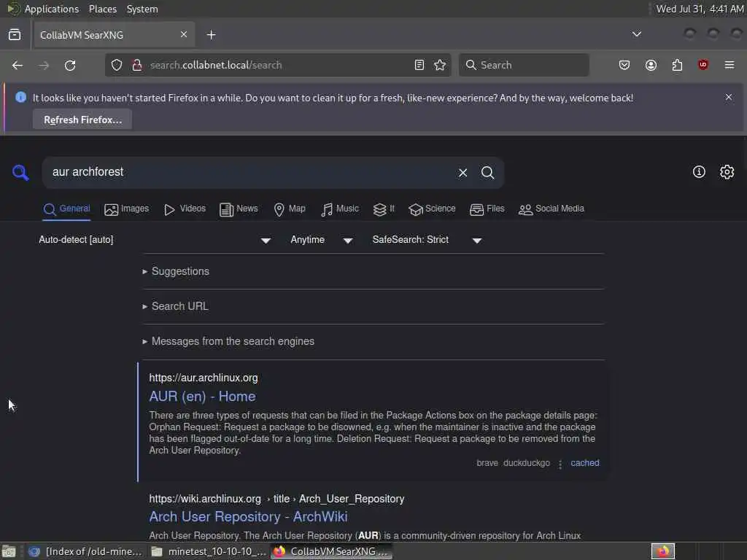Open the https://aur.archlinux.org URL link

pos(204,378)
